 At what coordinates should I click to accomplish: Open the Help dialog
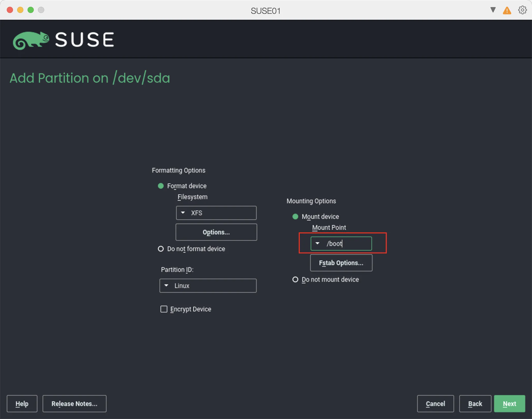(22, 404)
